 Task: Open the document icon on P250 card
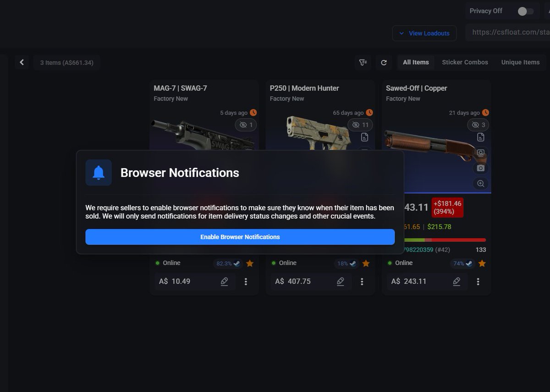(364, 137)
